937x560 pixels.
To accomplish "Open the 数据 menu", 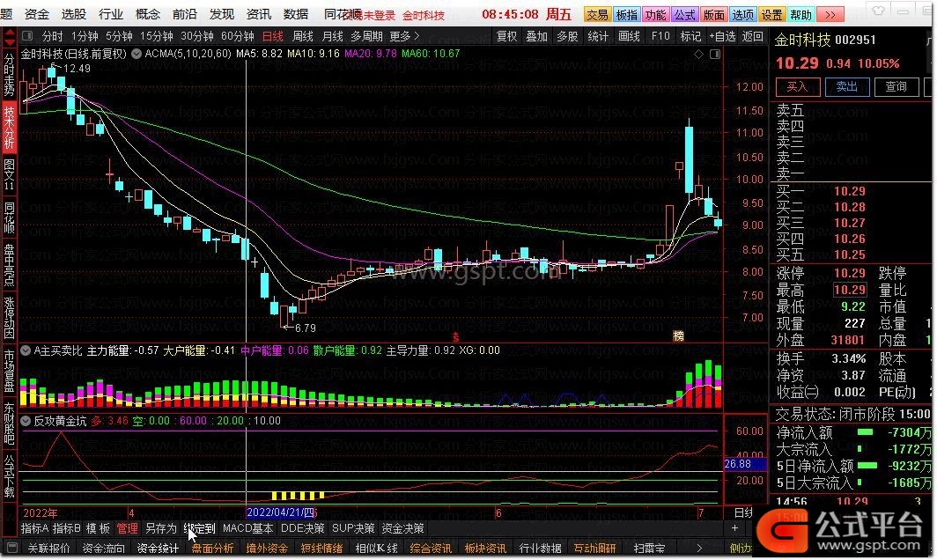I will pyautogui.click(x=296, y=14).
